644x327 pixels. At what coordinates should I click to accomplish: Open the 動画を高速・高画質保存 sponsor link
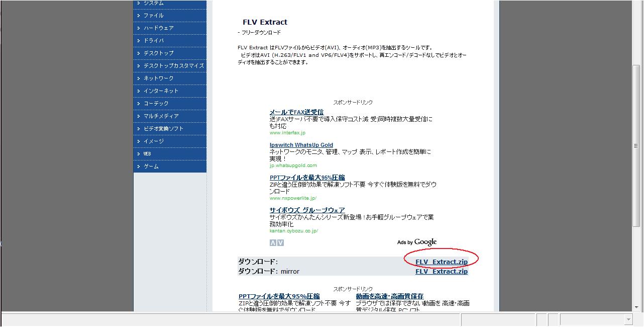point(390,296)
